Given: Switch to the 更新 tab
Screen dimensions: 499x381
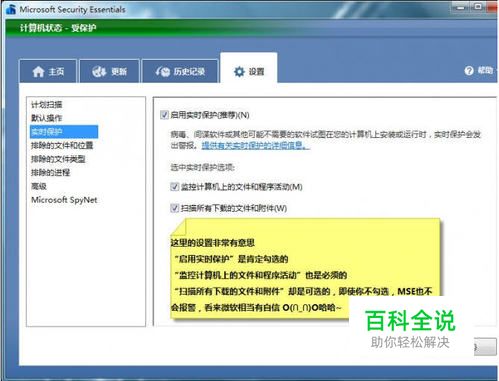Looking at the screenshot, I should pyautogui.click(x=110, y=71).
